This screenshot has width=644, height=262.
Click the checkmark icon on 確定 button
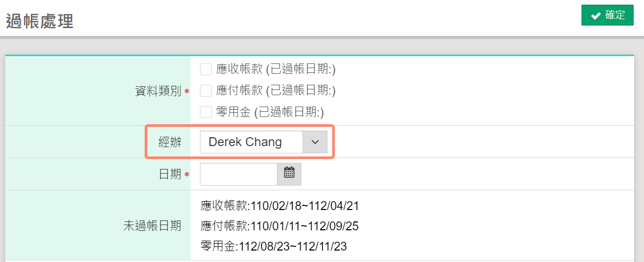tap(596, 16)
